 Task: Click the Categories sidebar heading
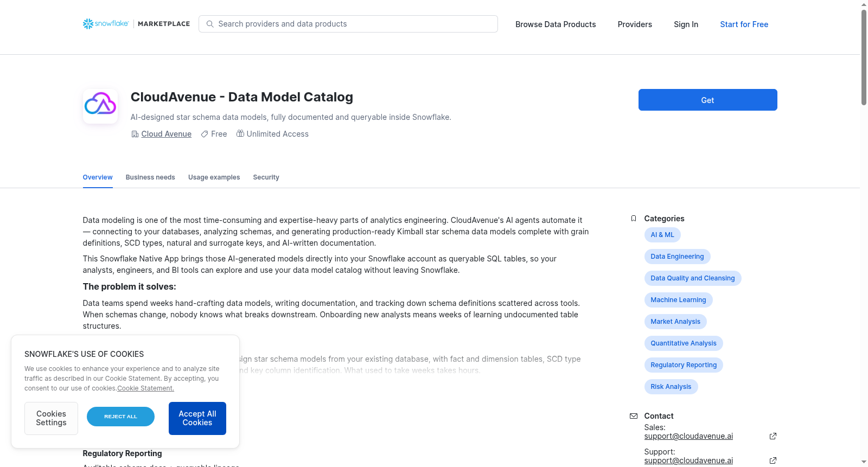(x=664, y=219)
